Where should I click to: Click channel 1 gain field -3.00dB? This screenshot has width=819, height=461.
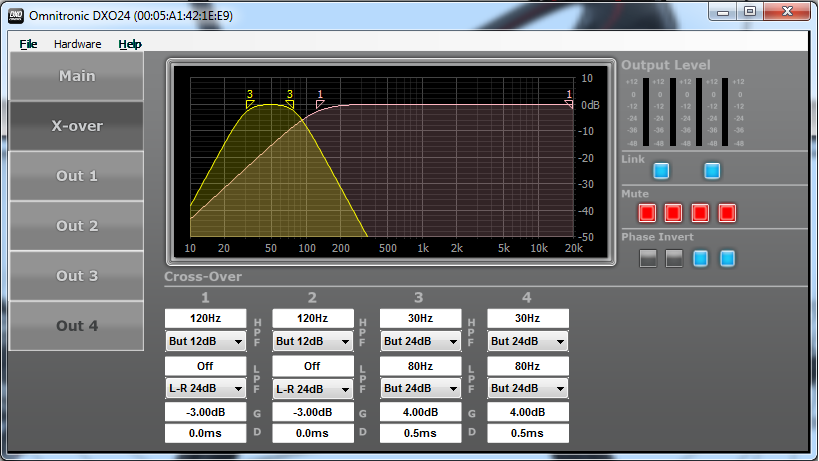click(205, 412)
